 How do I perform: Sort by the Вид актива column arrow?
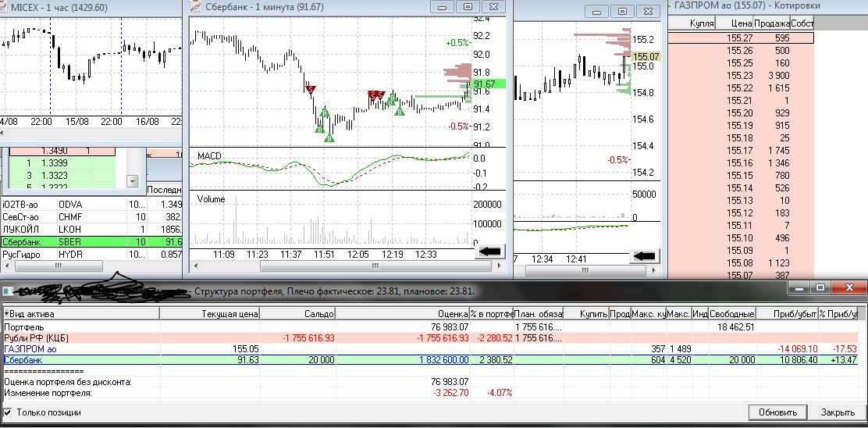6,314
